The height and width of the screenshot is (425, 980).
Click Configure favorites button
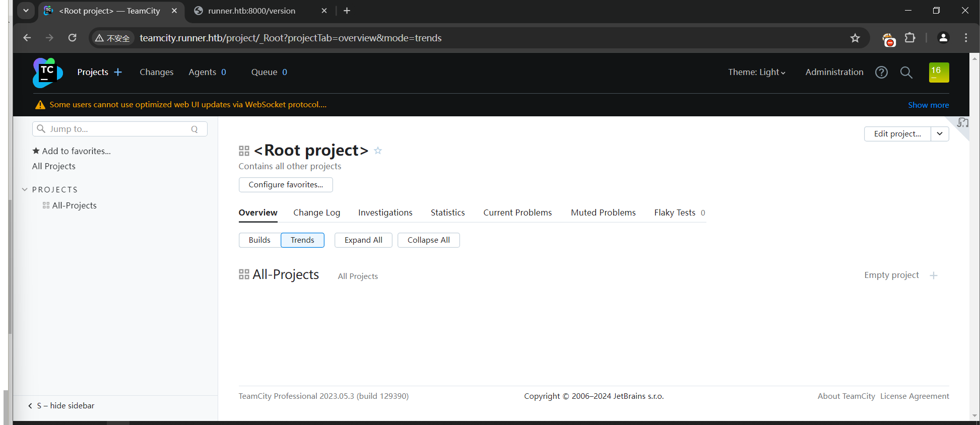click(x=286, y=185)
